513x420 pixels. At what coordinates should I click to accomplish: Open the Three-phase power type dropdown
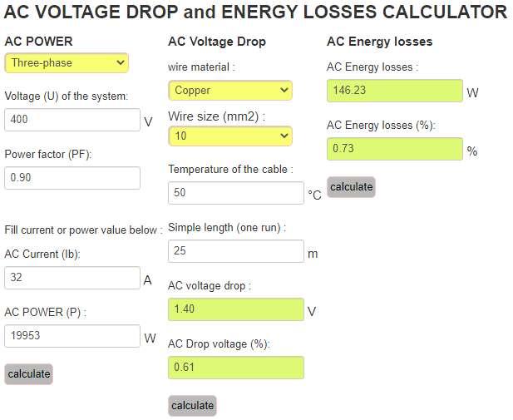[67, 63]
